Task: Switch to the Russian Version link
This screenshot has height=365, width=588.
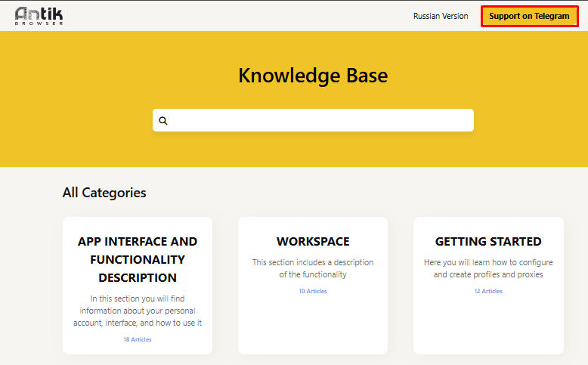Action: click(441, 16)
